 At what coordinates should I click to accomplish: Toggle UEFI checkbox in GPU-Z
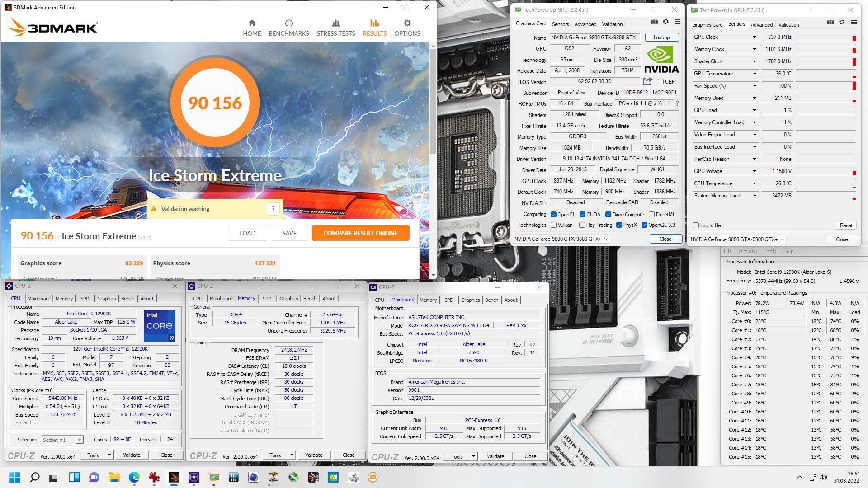point(660,82)
